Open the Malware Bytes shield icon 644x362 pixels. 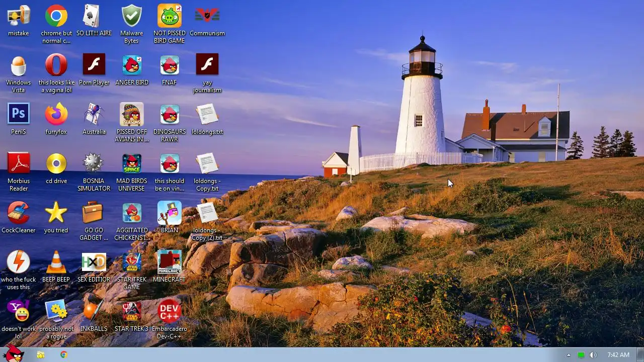[x=132, y=16]
